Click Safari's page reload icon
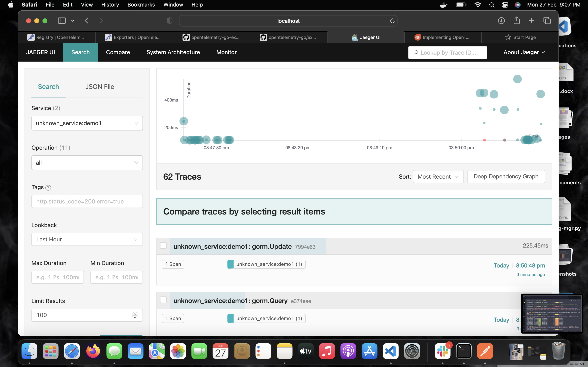588x367 pixels. point(392,21)
